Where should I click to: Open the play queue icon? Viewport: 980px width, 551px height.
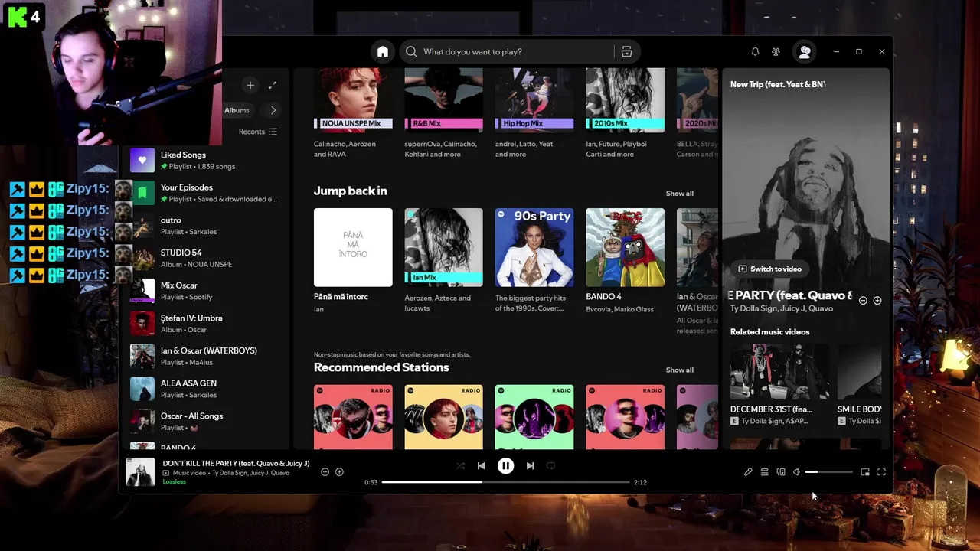click(764, 472)
